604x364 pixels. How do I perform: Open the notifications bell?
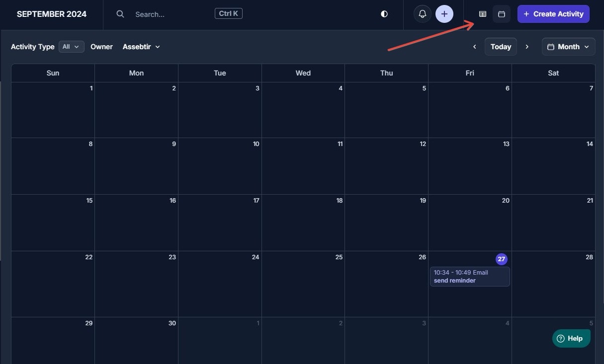422,13
